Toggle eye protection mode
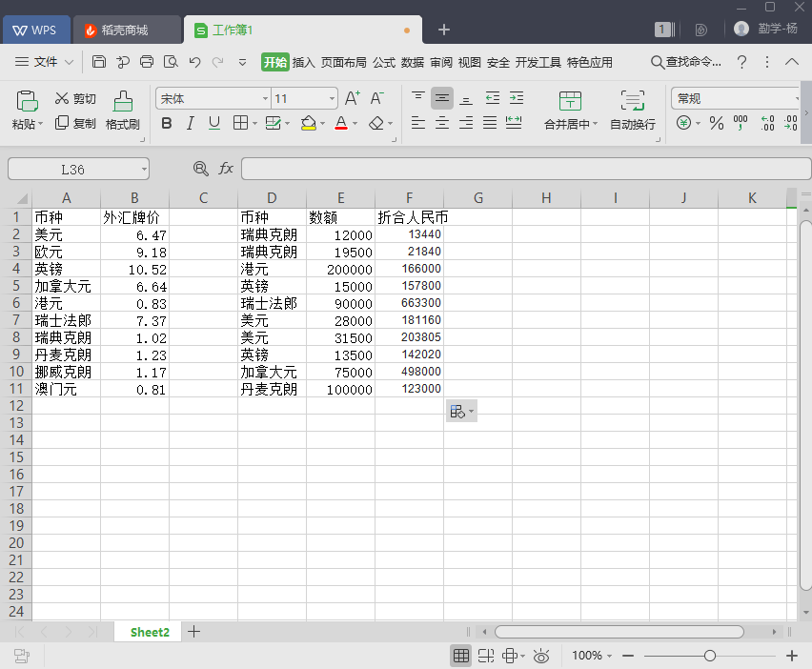The width and height of the screenshot is (812, 669). coord(541,656)
